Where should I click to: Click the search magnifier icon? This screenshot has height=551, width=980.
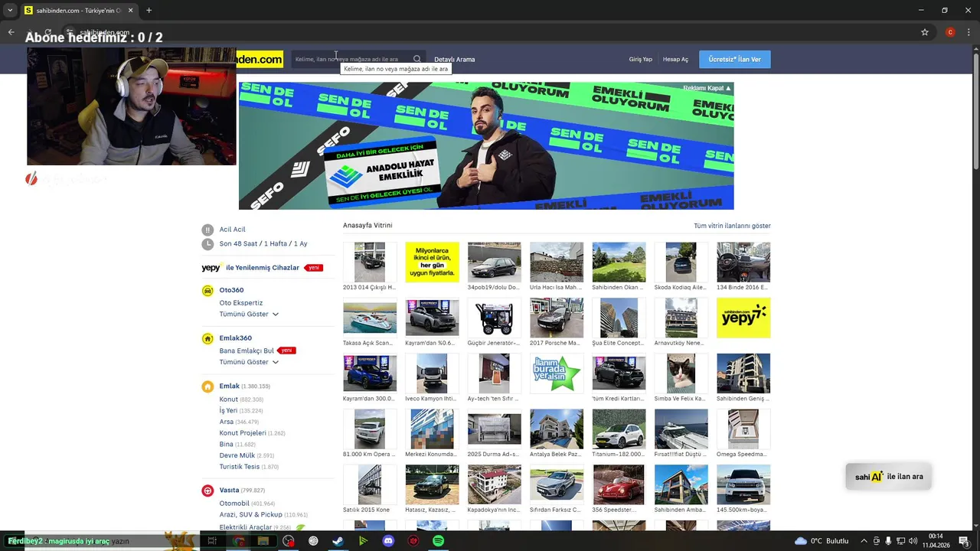416,59
